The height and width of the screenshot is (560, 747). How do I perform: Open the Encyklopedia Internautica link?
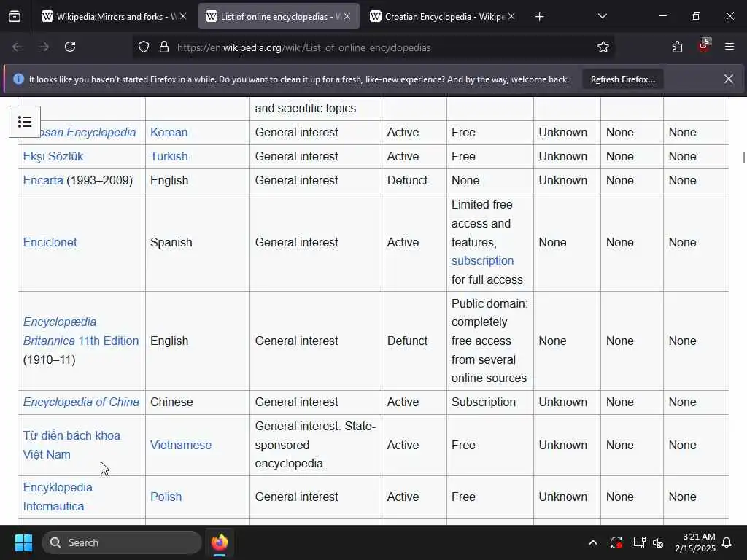pos(58,497)
